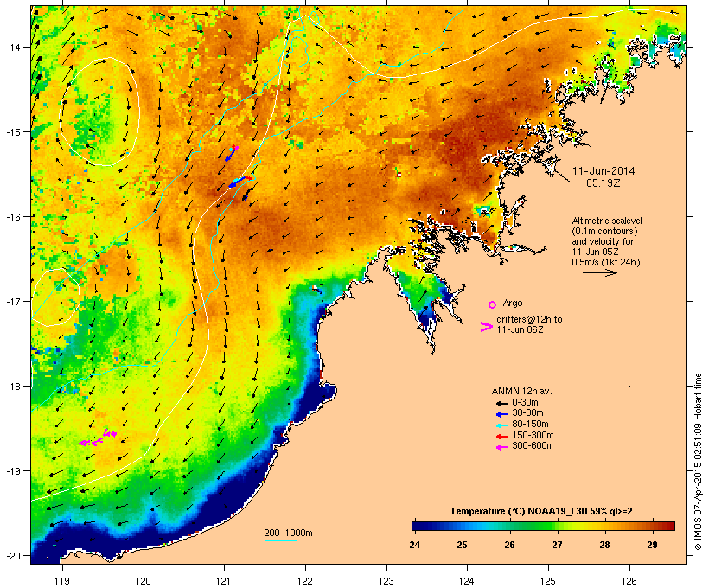Click the Altimetric sealevel text

click(607, 220)
